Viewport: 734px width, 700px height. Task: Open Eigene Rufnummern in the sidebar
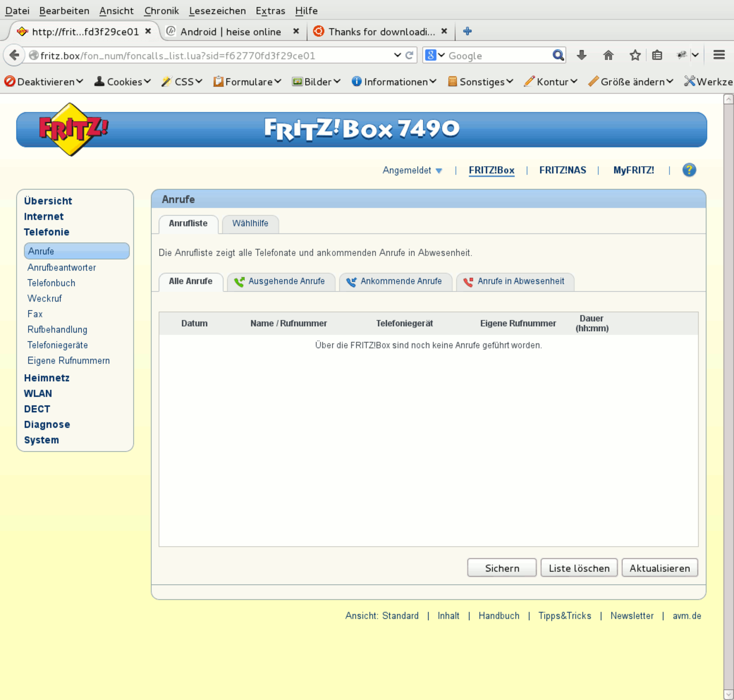[x=68, y=361]
